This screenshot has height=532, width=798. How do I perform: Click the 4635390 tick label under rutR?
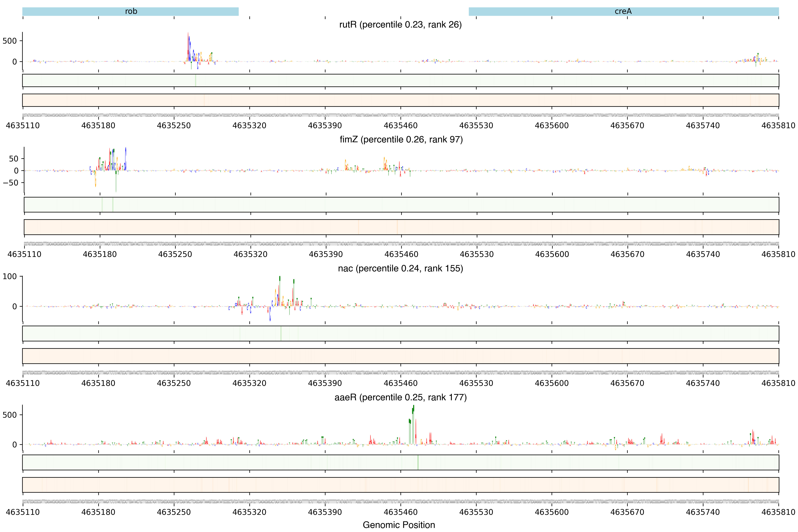(x=325, y=126)
